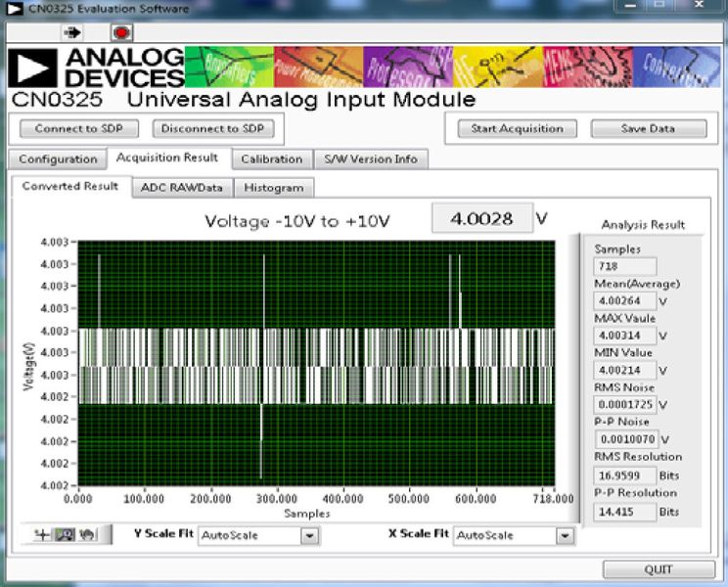Click the 0.000 x-axis start label
The image size is (728, 587).
click(x=78, y=499)
